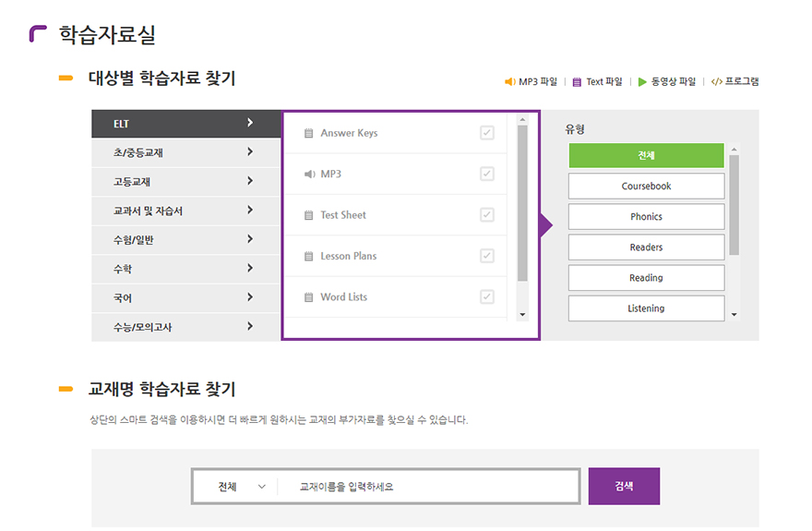The height and width of the screenshot is (531, 812).
Task: Click the 프로그램 code bracket icon
Action: click(x=717, y=82)
